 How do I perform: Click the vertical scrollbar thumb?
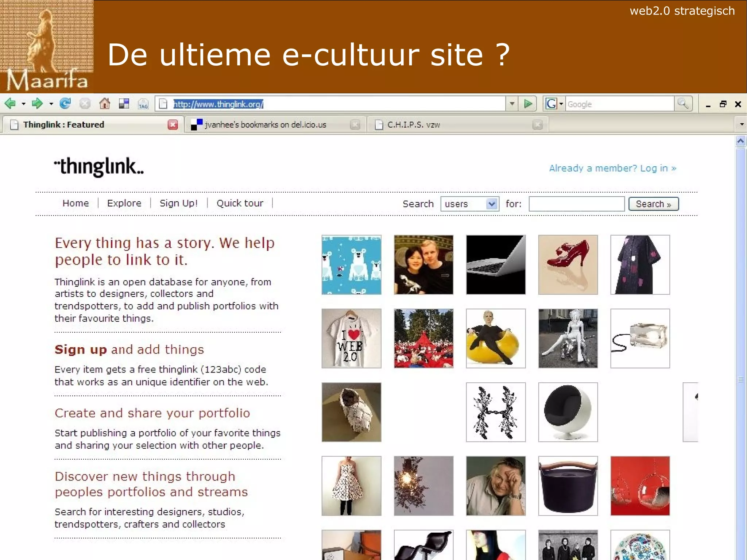click(740, 379)
